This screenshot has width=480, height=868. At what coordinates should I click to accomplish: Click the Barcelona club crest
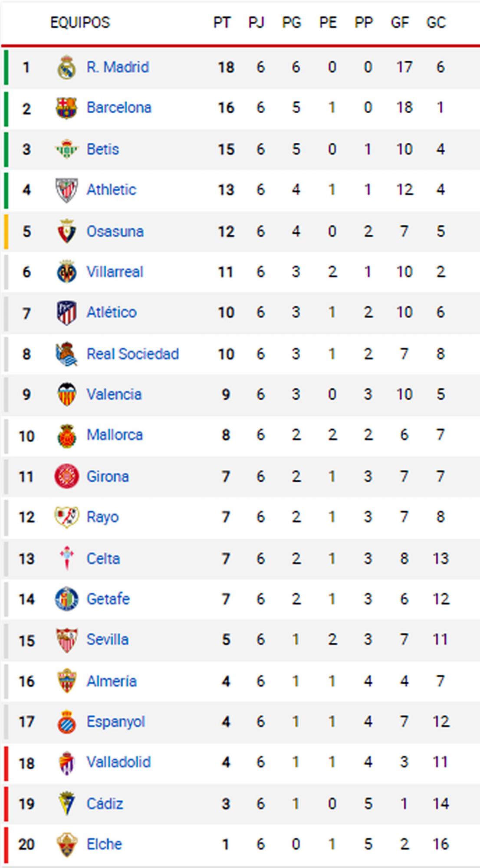click(67, 108)
